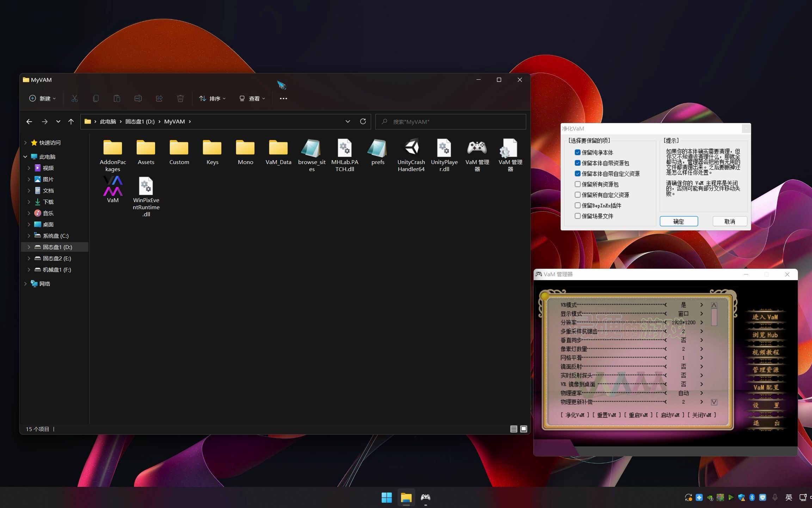Check the 保留BepInEx插件 option
This screenshot has height=508, width=812.
578,205
